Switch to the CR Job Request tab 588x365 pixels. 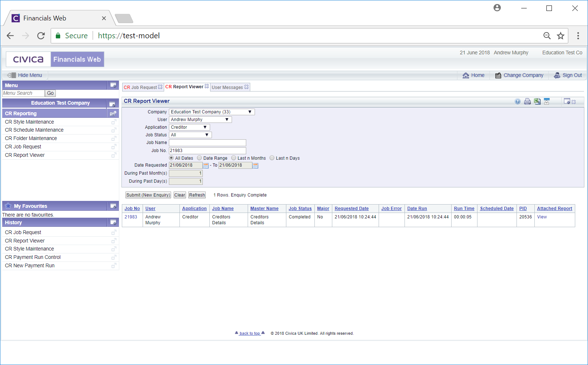click(x=140, y=88)
